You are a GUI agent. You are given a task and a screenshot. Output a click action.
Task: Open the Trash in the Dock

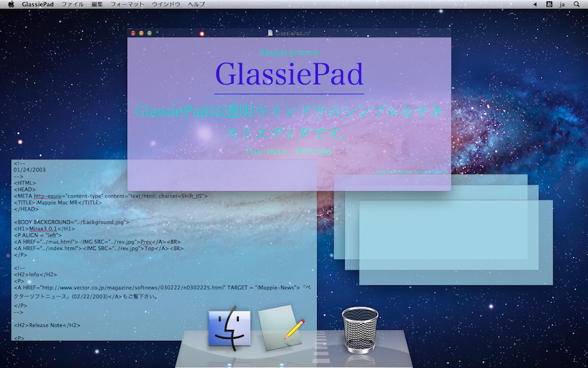[359, 330]
